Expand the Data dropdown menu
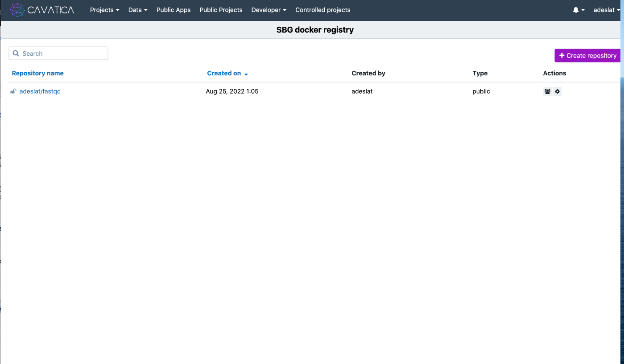The height and width of the screenshot is (364, 624). (x=137, y=9)
